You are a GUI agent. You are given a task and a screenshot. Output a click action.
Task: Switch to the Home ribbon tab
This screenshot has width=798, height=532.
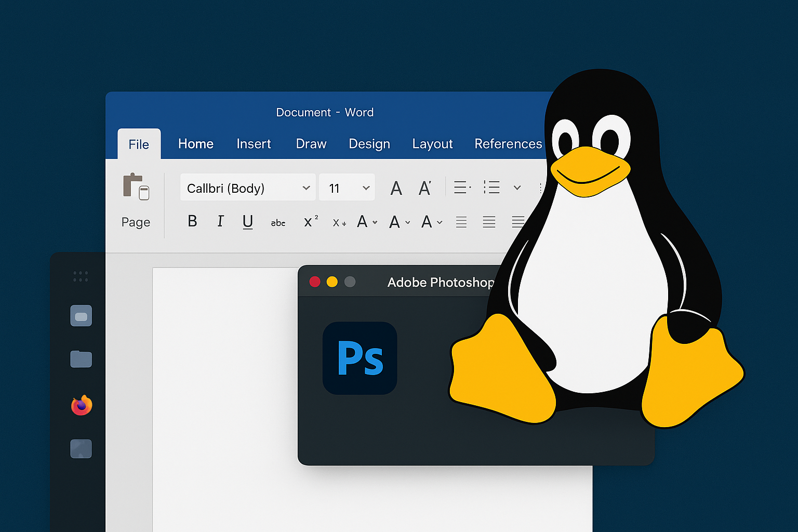(196, 144)
